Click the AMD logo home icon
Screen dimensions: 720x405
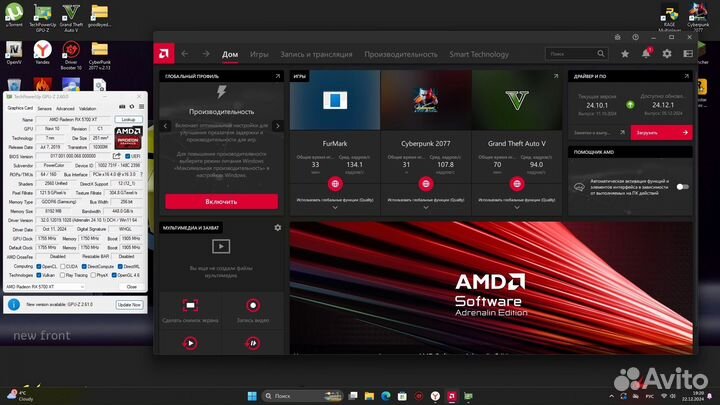tap(164, 54)
